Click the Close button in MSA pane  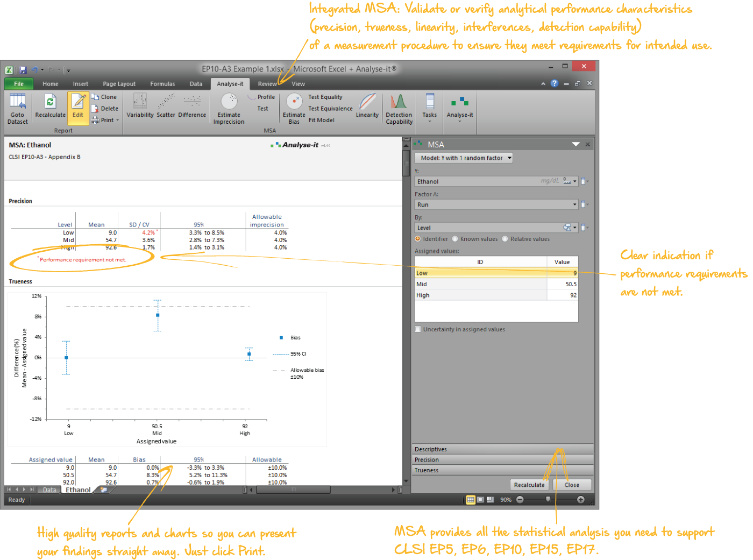click(572, 485)
